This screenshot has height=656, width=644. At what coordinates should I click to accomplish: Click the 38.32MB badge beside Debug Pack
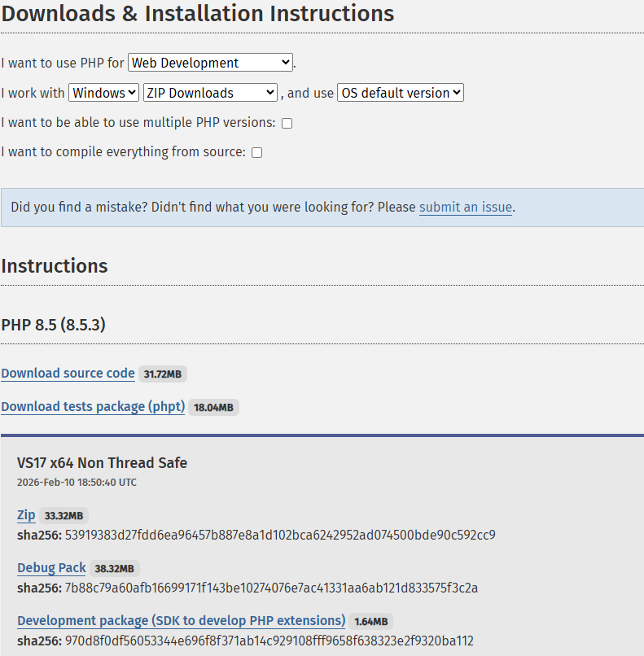[x=114, y=569]
